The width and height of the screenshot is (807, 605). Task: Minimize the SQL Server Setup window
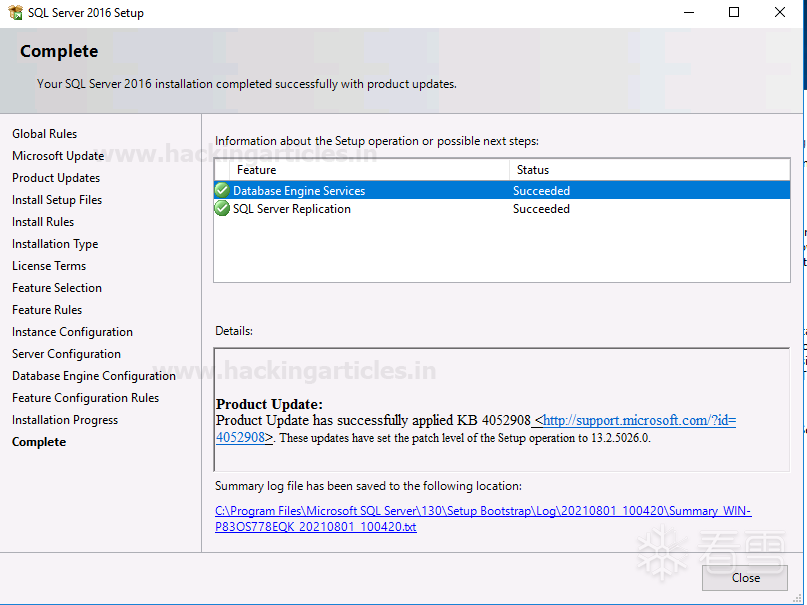tap(689, 13)
